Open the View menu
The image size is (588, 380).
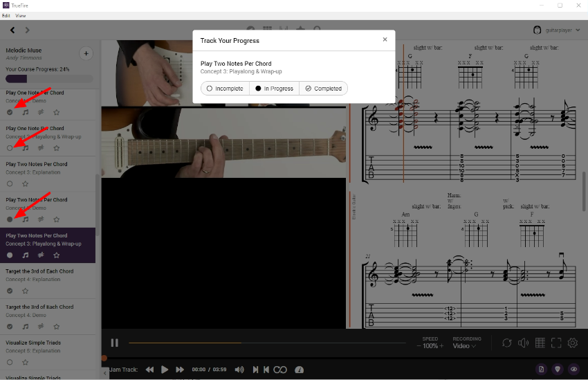coord(20,16)
